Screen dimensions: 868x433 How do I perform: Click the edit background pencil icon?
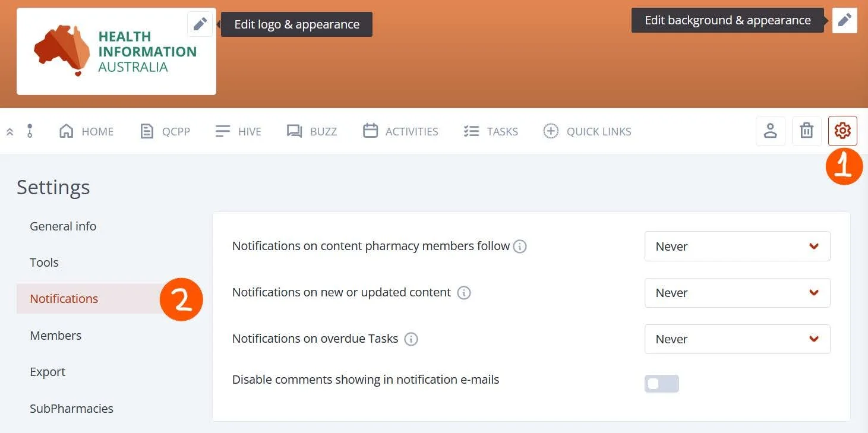click(x=844, y=20)
